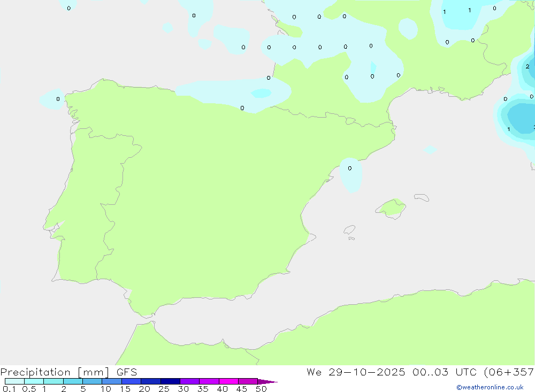Image resolution: width=535 pixels, height=392 pixels.
Task: Click the '25' legend scale label
Action: 164,389
